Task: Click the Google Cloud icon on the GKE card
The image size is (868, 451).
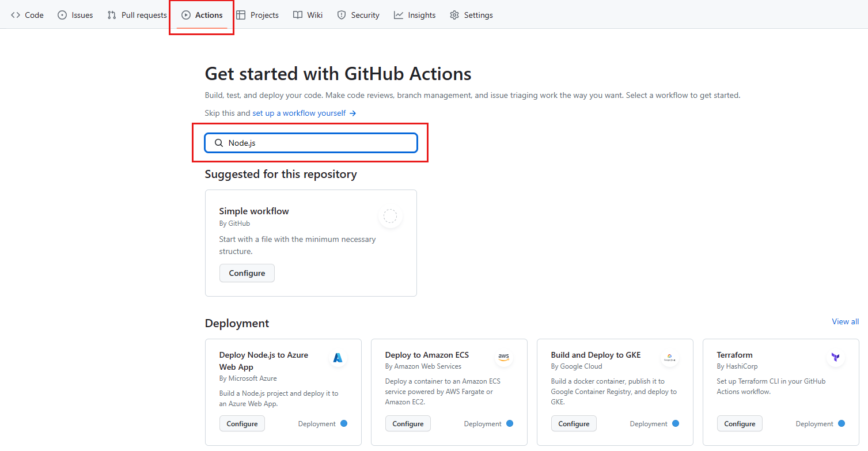Action: point(669,357)
